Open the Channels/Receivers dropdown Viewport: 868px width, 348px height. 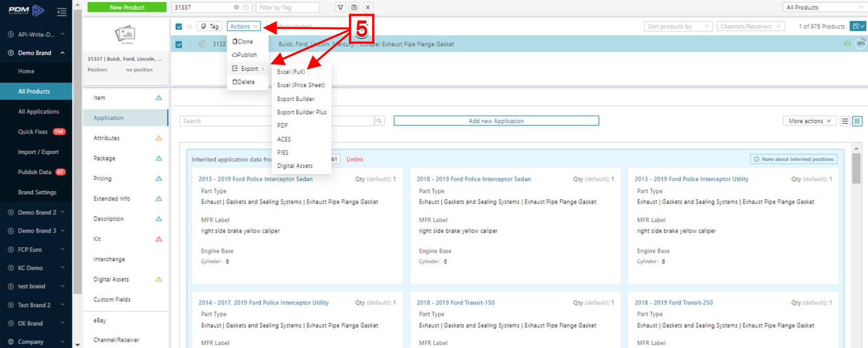[x=750, y=26]
